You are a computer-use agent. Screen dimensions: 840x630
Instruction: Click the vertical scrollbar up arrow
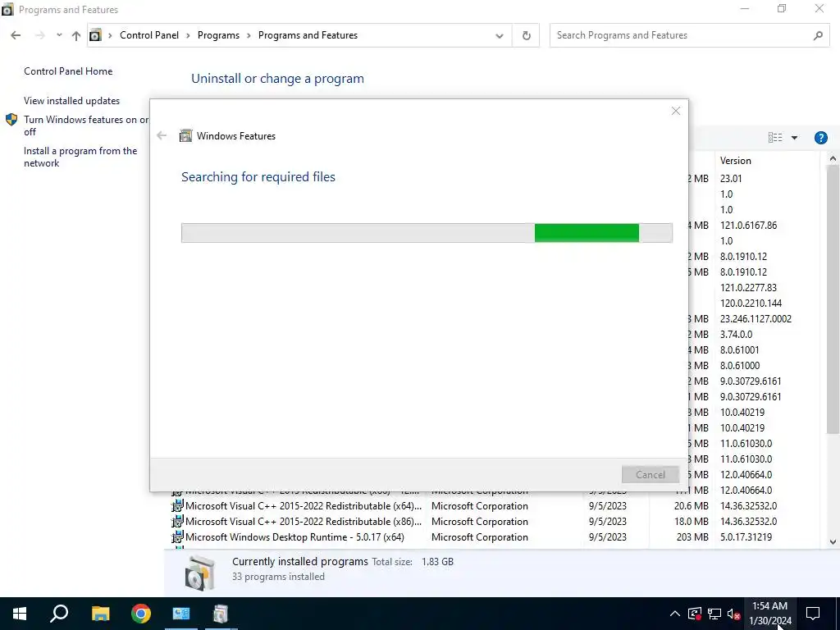833,158
